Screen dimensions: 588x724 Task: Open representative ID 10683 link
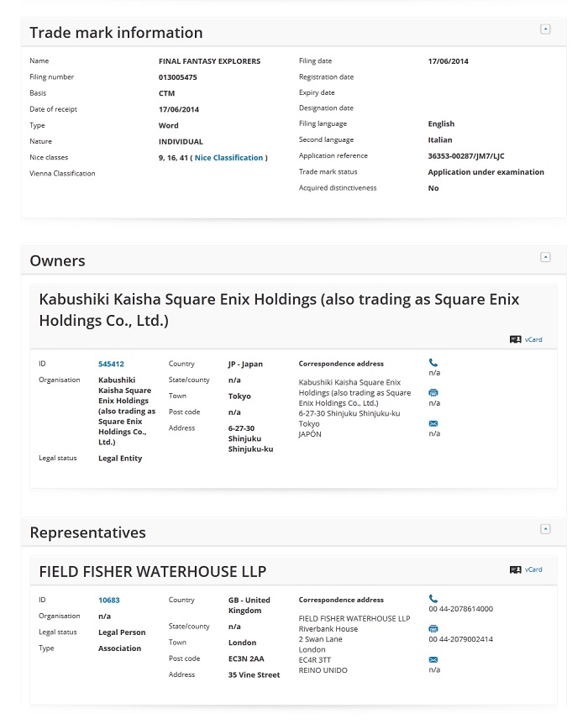109,601
